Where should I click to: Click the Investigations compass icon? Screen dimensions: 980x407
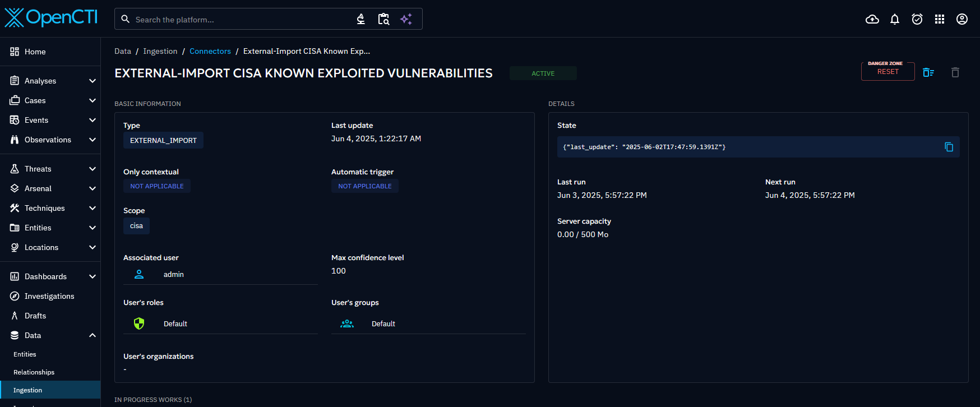pos(15,296)
